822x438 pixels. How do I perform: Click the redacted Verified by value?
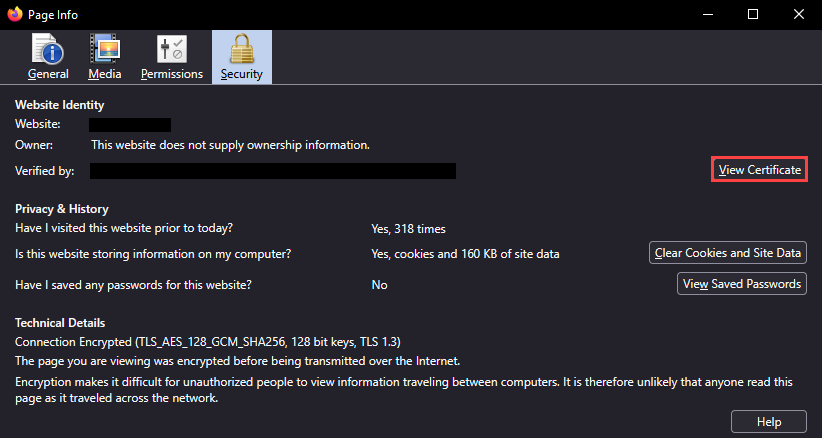pos(273,171)
